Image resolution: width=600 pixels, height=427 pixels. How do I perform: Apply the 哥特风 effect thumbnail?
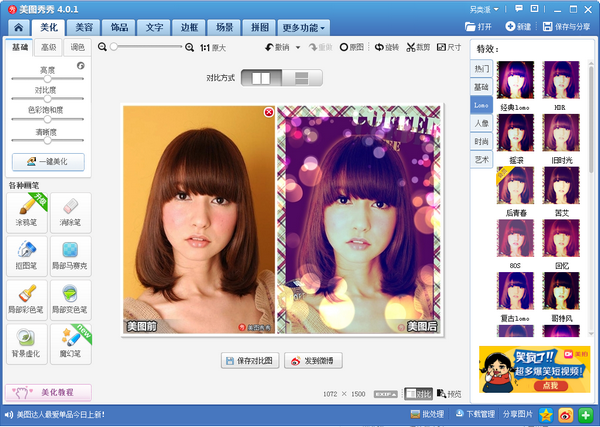(561, 291)
